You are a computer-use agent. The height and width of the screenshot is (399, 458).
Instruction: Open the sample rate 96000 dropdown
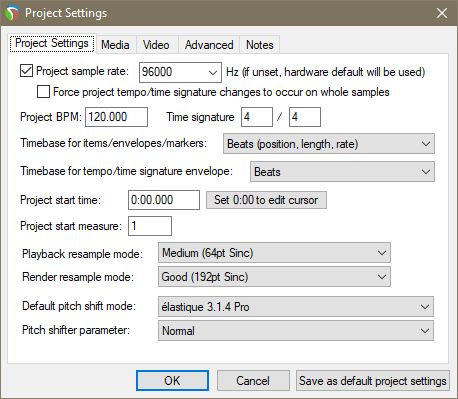point(180,72)
